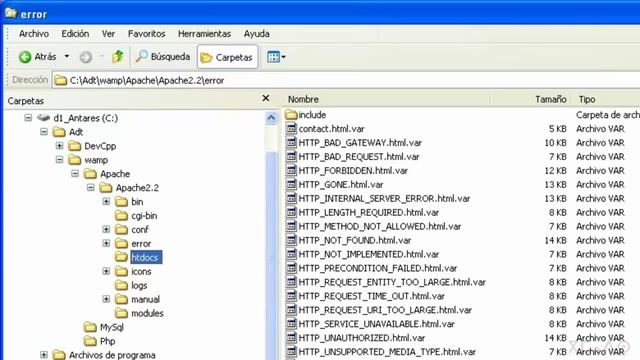
Task: Expand the DevCpp folder node
Action: coord(60,146)
